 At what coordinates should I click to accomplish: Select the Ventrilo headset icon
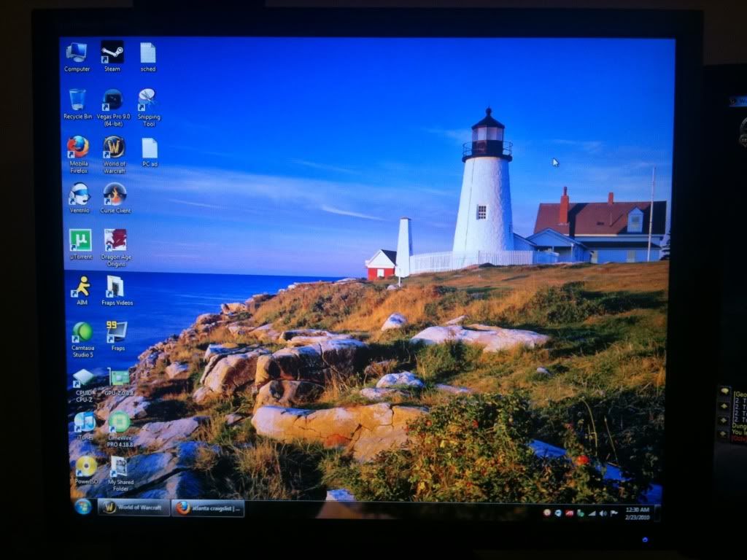(x=79, y=194)
